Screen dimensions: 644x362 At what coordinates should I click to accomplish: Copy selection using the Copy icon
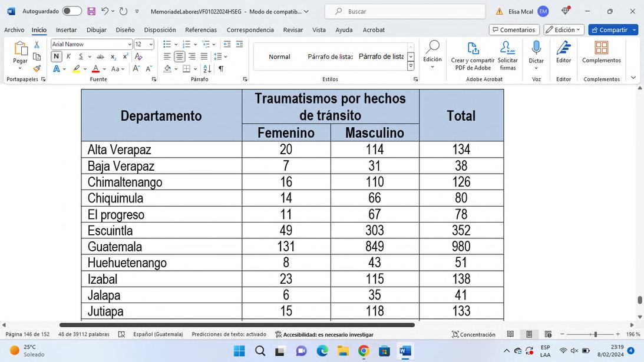point(37,57)
